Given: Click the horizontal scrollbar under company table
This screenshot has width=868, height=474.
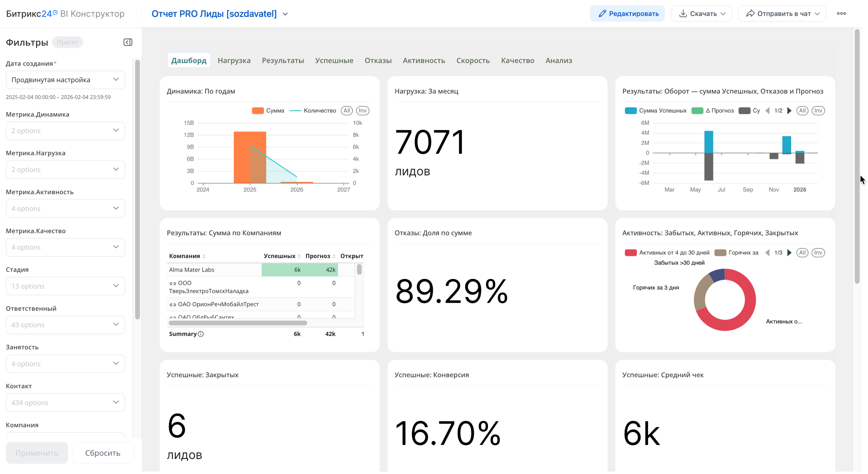Looking at the screenshot, I should tap(237, 323).
